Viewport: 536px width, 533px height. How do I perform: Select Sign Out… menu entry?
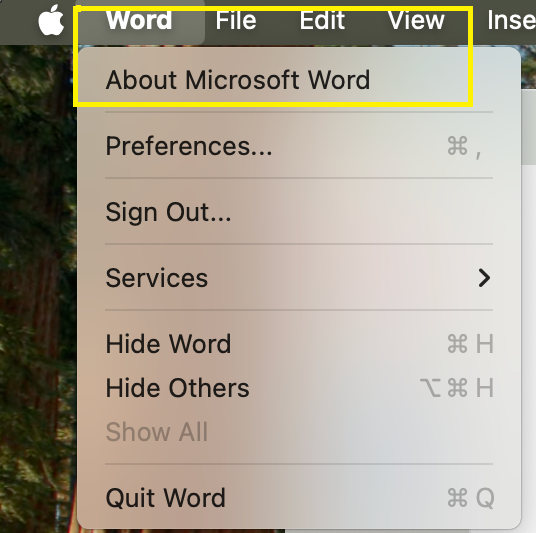(299, 212)
